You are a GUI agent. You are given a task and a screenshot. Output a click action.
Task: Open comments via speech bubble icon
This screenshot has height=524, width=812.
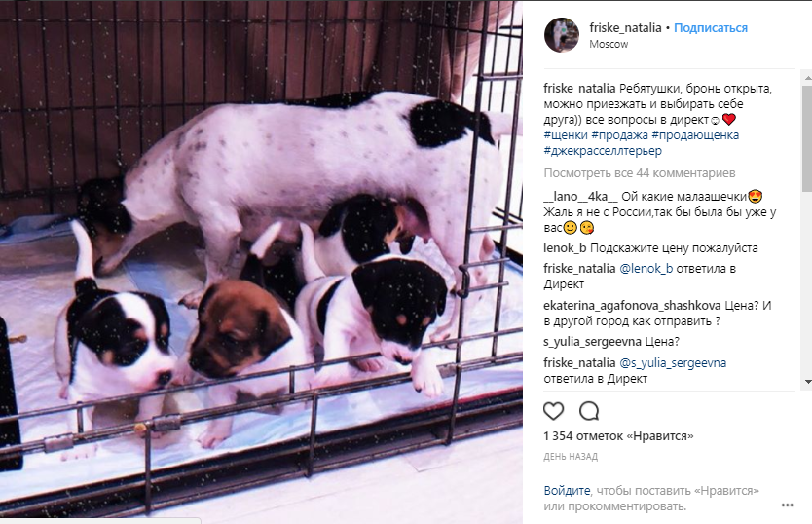coord(589,411)
